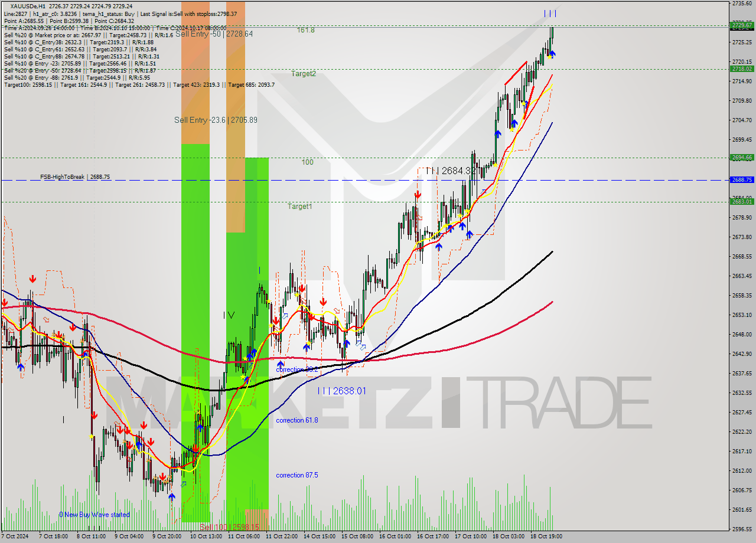The image size is (756, 543).
Task: Click the 'Sell Entry -23.6 | 2705.89' label
Action: tap(216, 120)
